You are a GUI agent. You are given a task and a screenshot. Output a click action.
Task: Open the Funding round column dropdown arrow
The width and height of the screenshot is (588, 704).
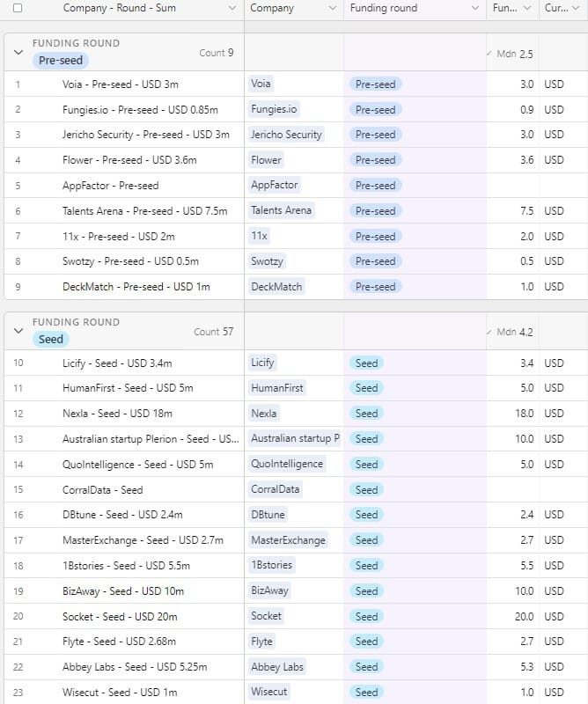tap(474, 8)
